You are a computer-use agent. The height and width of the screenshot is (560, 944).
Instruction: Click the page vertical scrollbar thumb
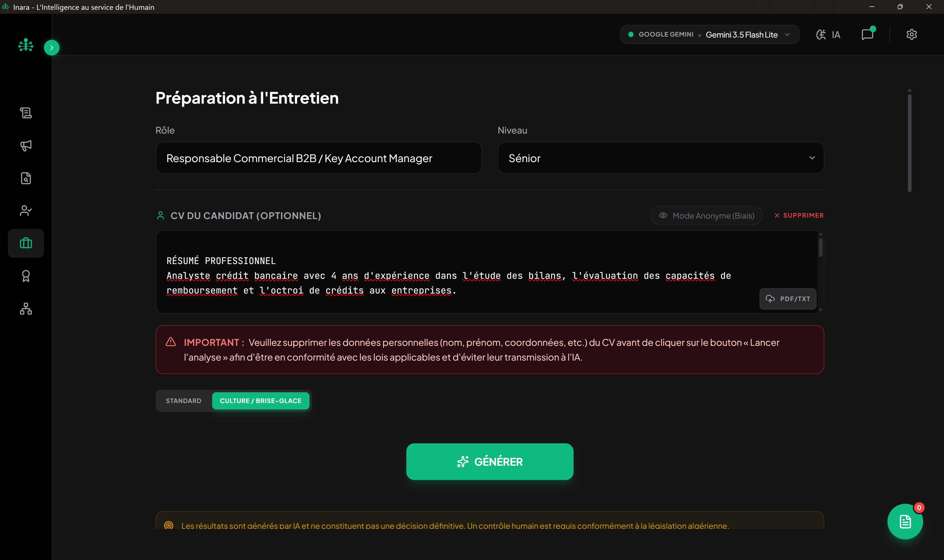(910, 143)
